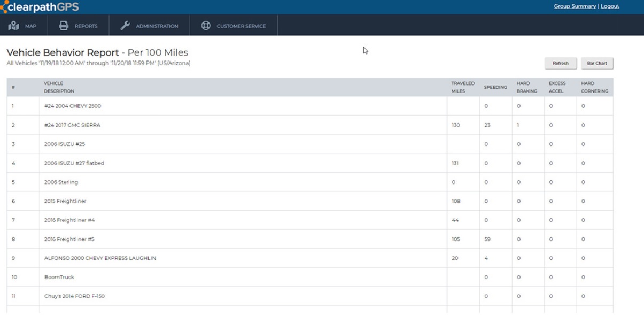Select the '2006 Sterling' vehicle

(x=61, y=182)
